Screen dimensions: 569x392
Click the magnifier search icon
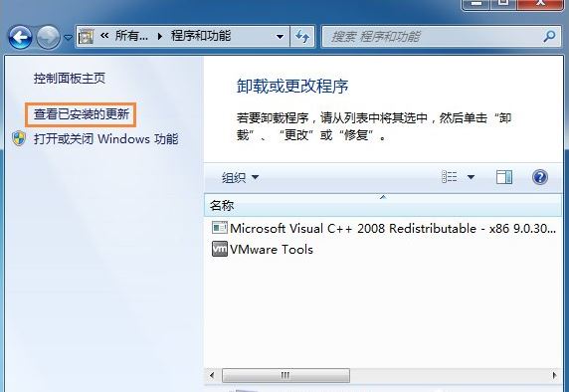(x=549, y=36)
